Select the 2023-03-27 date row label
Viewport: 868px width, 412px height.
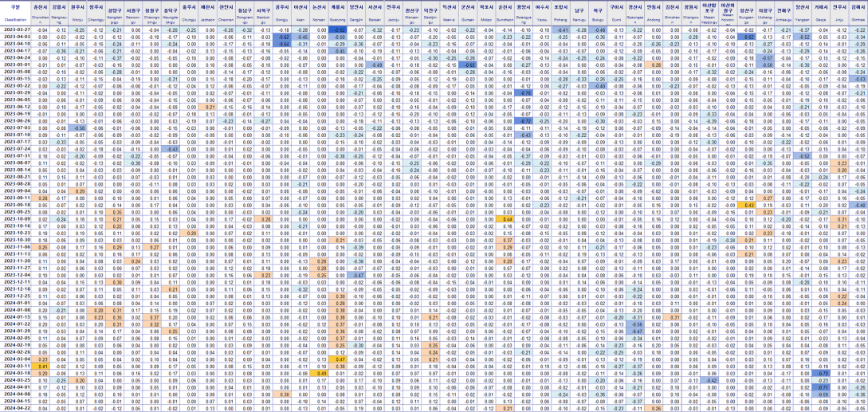[x=14, y=29]
